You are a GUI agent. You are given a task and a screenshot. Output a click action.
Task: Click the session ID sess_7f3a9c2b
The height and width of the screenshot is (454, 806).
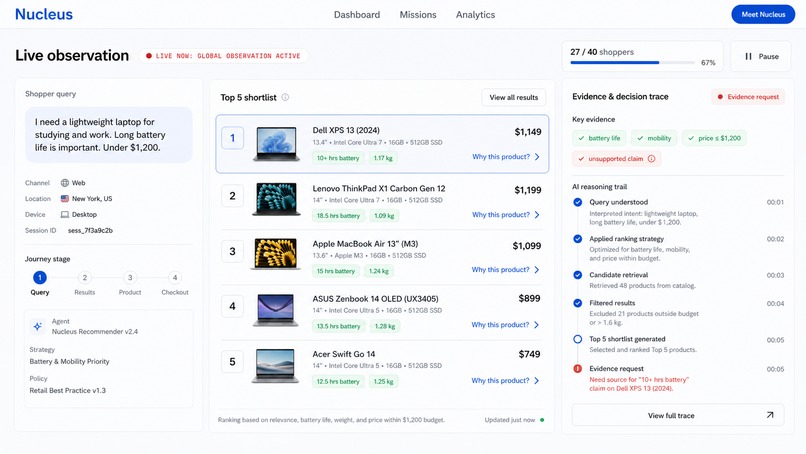90,230
